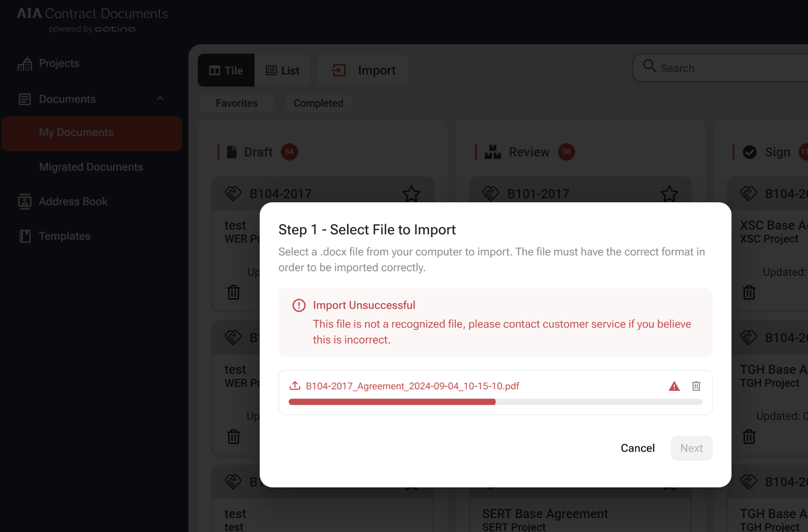Click the Search input field
This screenshot has width=808, height=532.
(720, 68)
